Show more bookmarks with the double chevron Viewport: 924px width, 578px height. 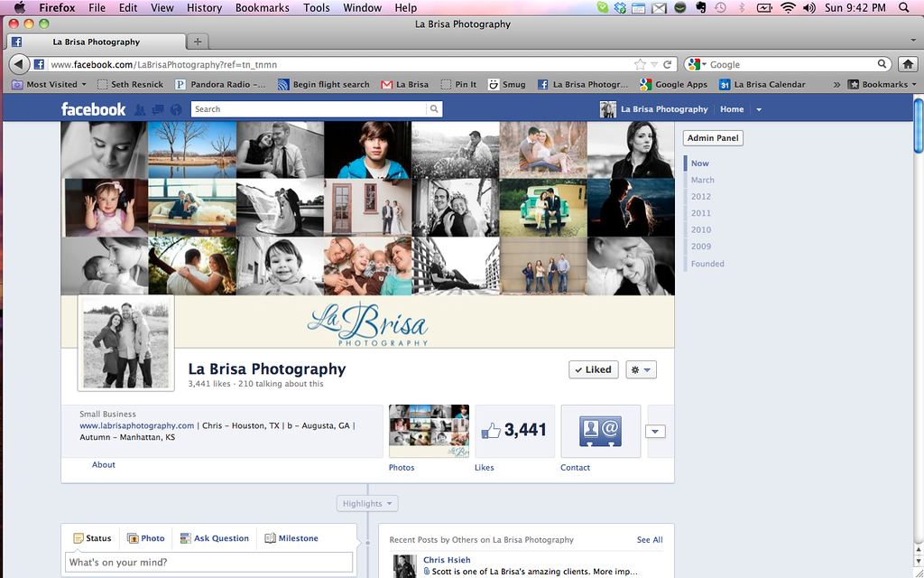(836, 85)
